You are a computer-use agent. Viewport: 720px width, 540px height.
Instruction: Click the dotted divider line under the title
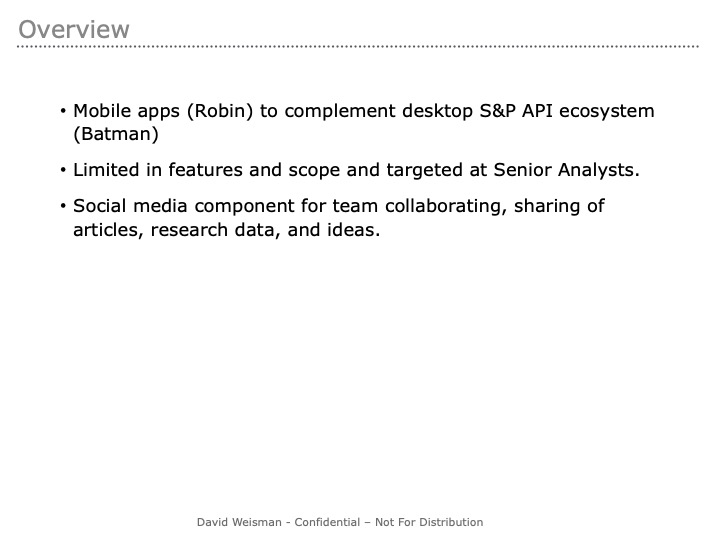coord(358,47)
